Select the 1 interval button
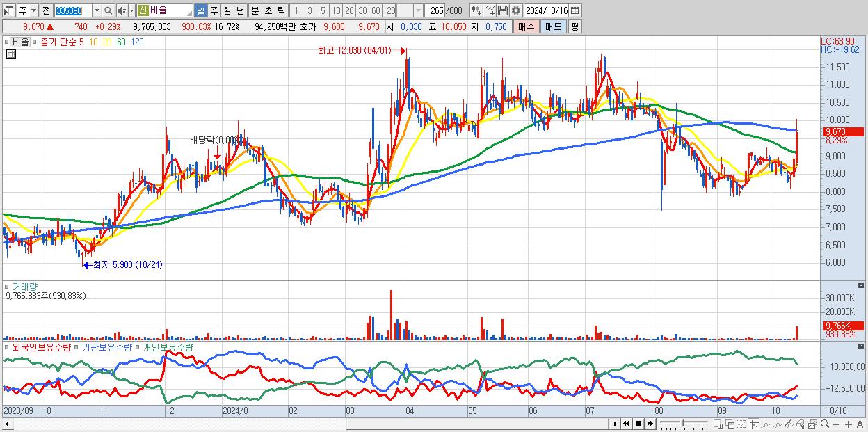 [296, 10]
